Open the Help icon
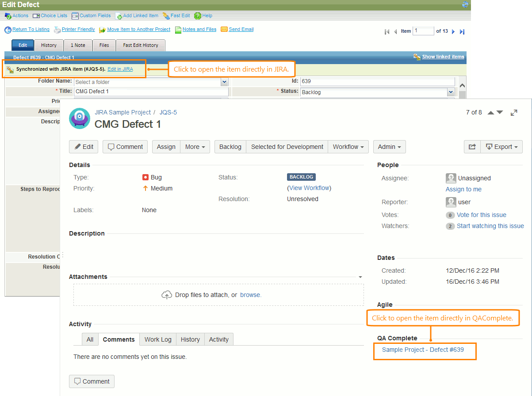The image size is (532, 396). pyautogui.click(x=198, y=16)
